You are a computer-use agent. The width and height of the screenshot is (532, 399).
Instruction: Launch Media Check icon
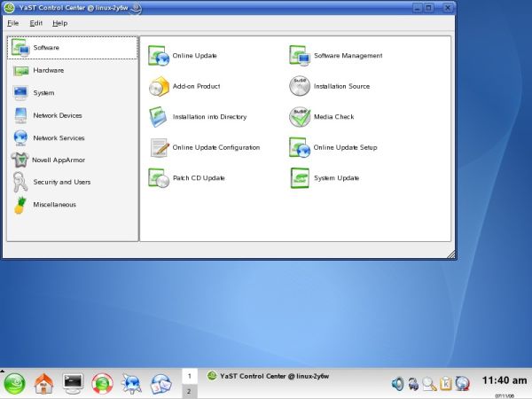pos(300,117)
